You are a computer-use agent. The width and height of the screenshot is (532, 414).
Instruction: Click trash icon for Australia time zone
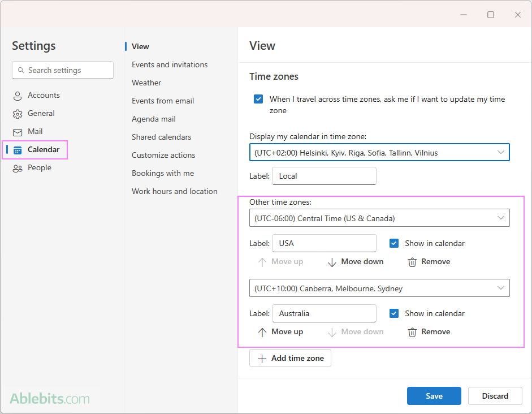(413, 332)
